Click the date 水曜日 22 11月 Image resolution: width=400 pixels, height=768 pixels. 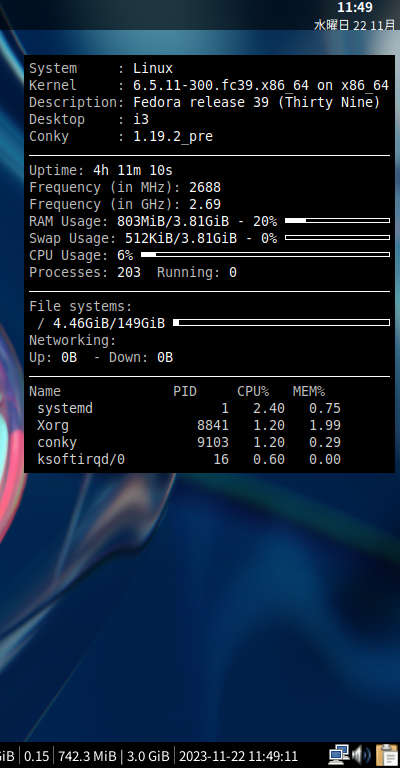click(354, 25)
